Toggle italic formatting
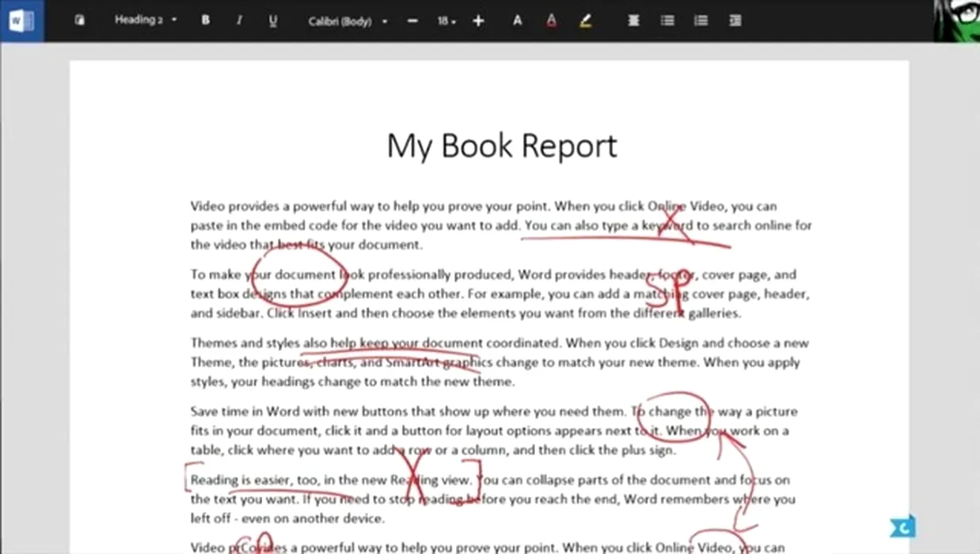This screenshot has width=980, height=554. (x=239, y=21)
